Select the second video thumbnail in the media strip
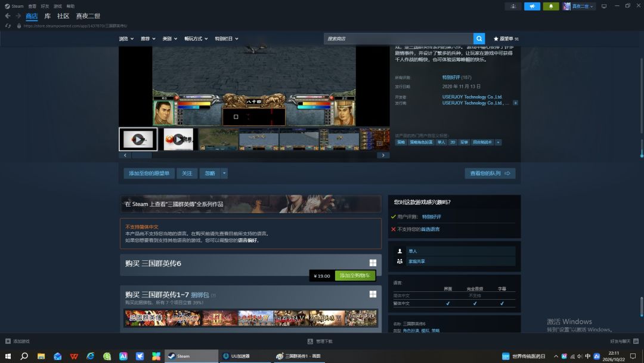 [x=178, y=139]
